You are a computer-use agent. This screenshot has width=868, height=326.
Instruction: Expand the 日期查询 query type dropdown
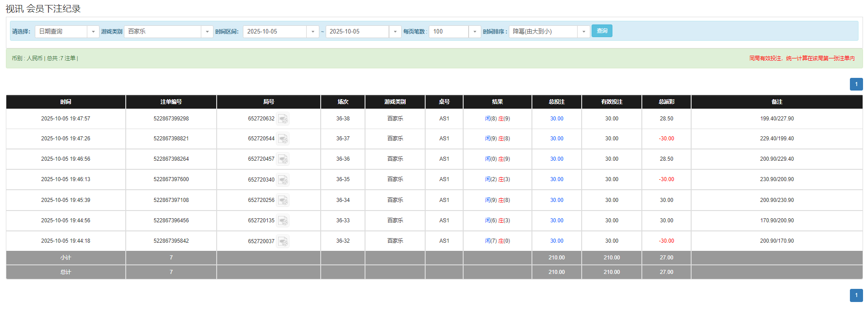pos(93,32)
